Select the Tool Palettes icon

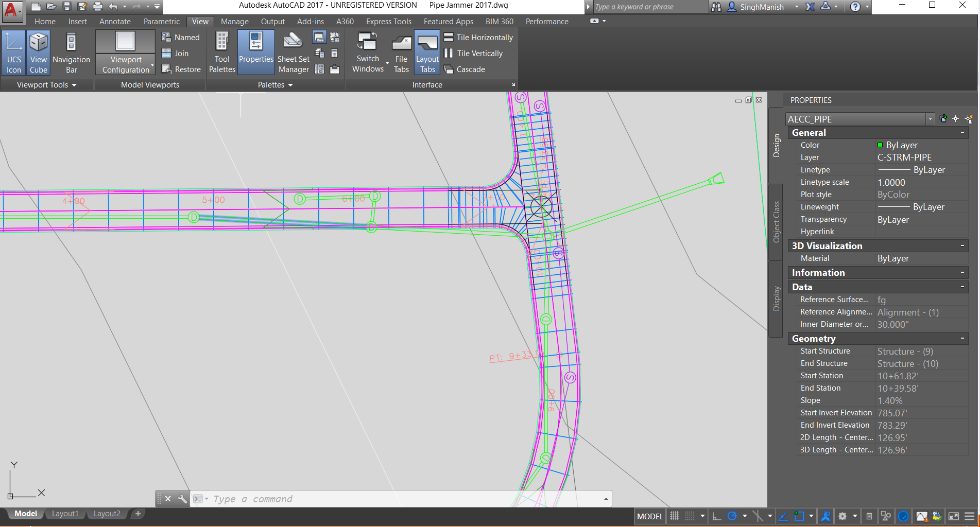click(221, 51)
